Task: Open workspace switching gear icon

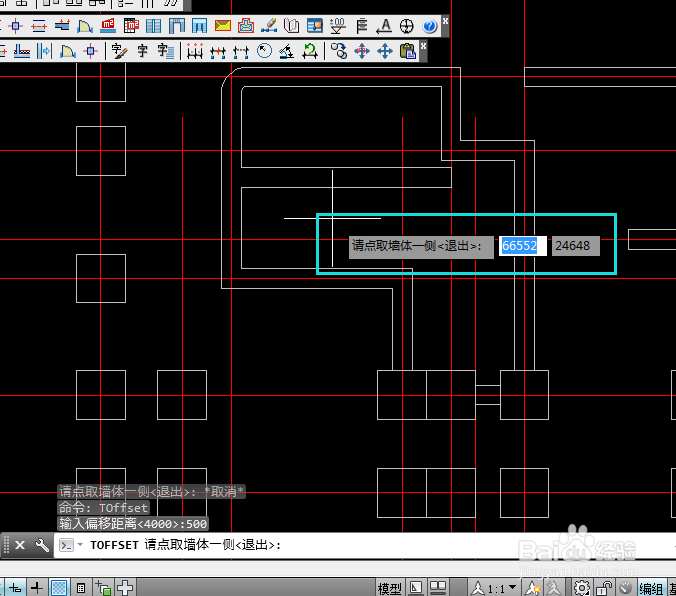Action: [582, 588]
